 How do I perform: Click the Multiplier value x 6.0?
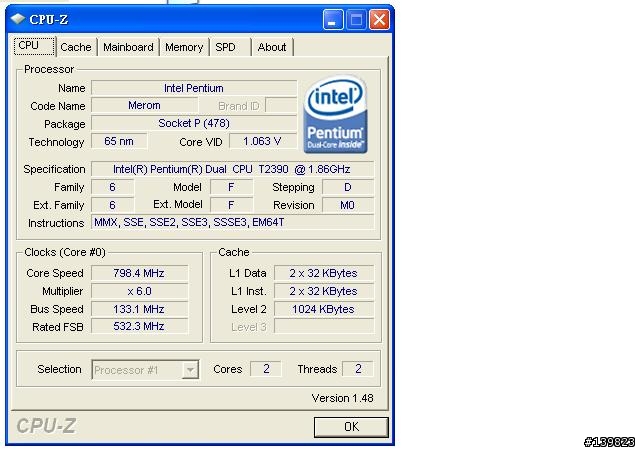click(x=140, y=291)
